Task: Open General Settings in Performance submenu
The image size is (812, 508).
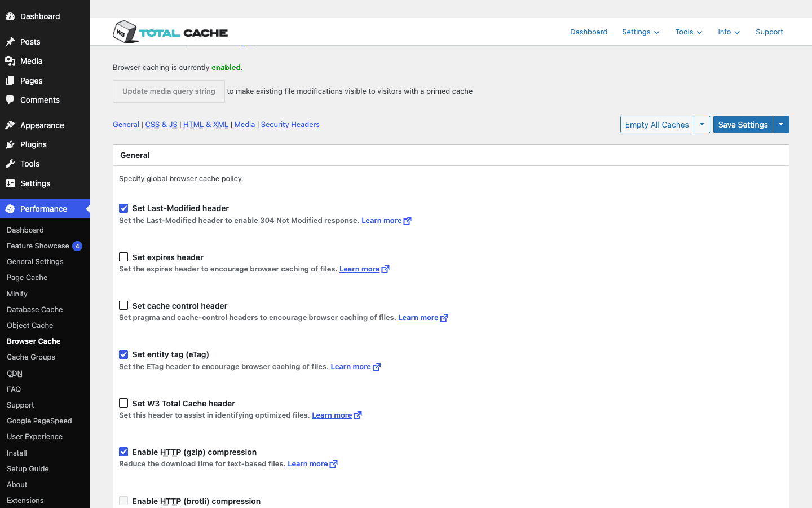Action: pos(35,262)
